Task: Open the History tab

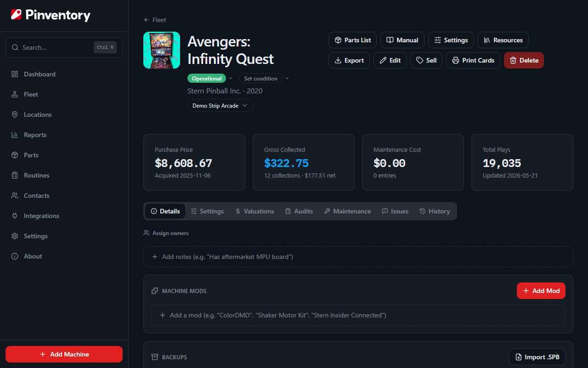Action: pos(435,211)
